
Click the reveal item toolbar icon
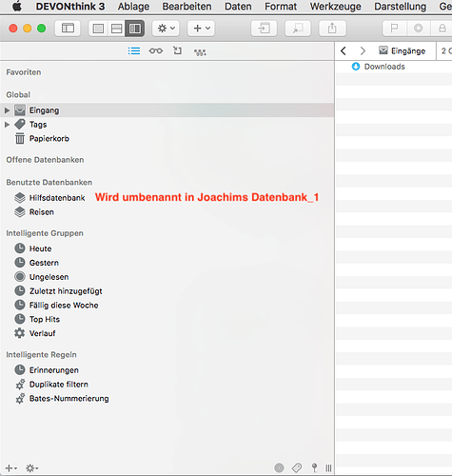(x=298, y=29)
